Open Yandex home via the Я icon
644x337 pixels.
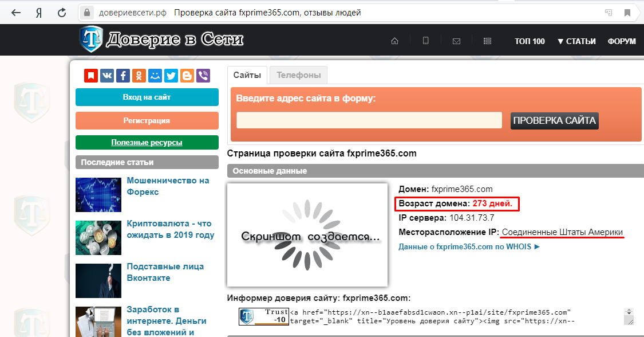click(38, 13)
